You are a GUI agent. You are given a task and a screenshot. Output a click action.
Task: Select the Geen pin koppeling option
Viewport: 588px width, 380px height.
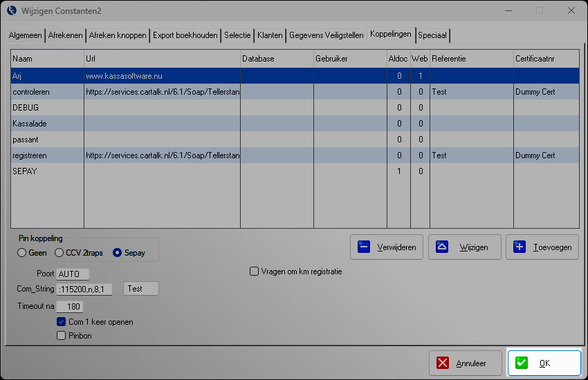click(x=22, y=253)
